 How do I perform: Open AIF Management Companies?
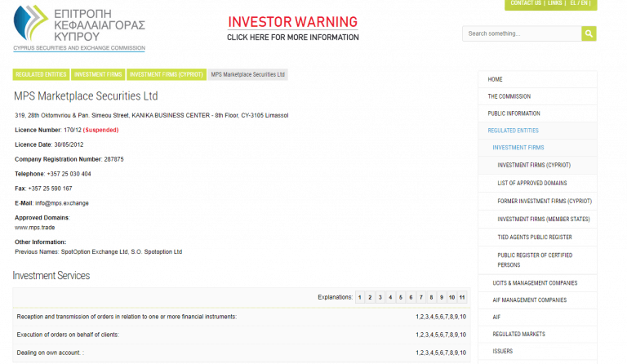[537, 300]
